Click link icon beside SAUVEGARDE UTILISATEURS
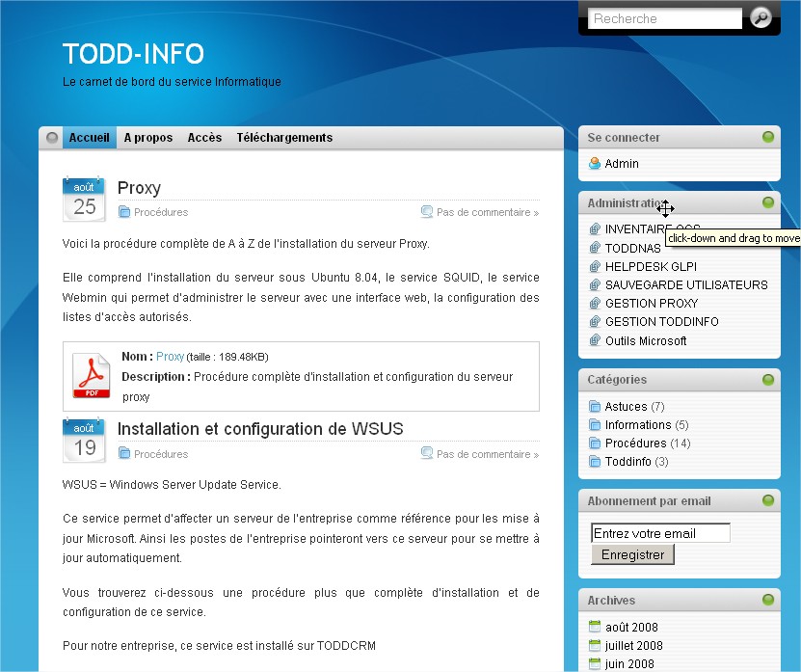Image resolution: width=801 pixels, height=672 pixels. [595, 284]
